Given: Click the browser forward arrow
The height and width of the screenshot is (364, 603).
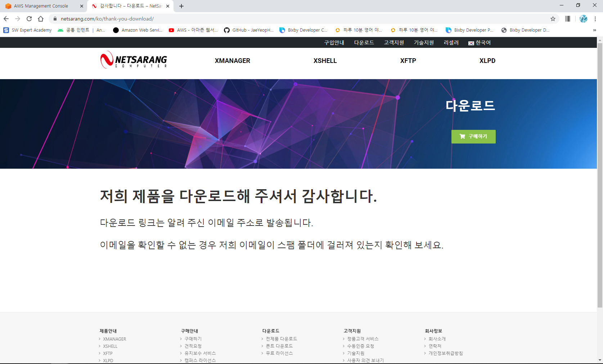Looking at the screenshot, I should pyautogui.click(x=18, y=19).
